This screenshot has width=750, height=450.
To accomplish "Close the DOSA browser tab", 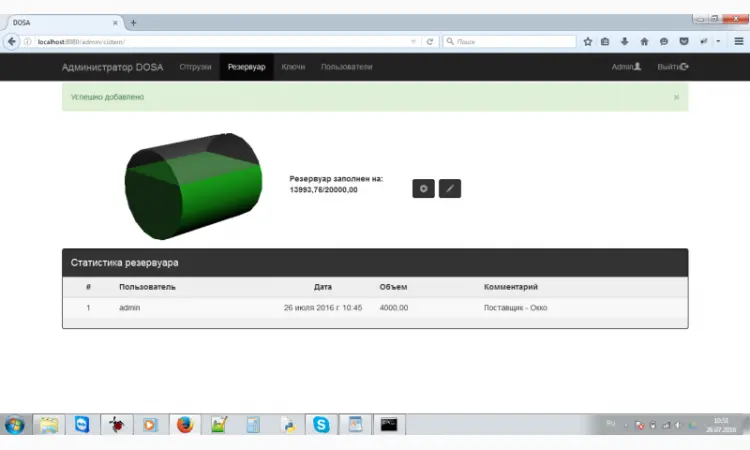I will pyautogui.click(x=115, y=22).
